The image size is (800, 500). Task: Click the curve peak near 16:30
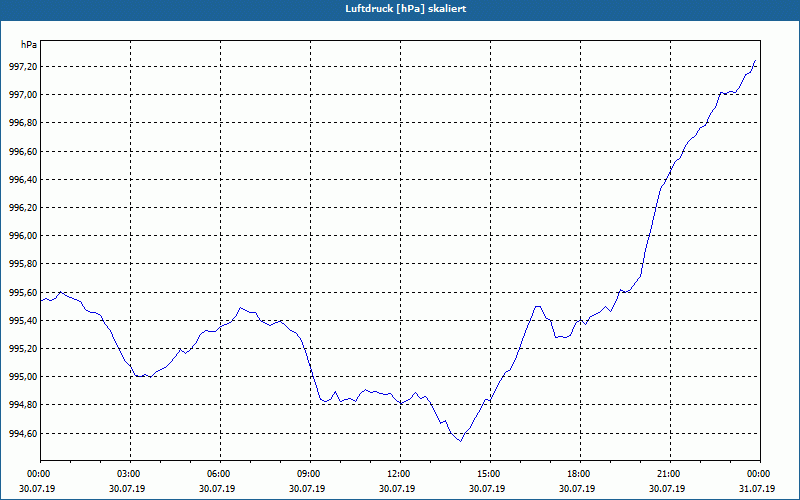point(537,306)
